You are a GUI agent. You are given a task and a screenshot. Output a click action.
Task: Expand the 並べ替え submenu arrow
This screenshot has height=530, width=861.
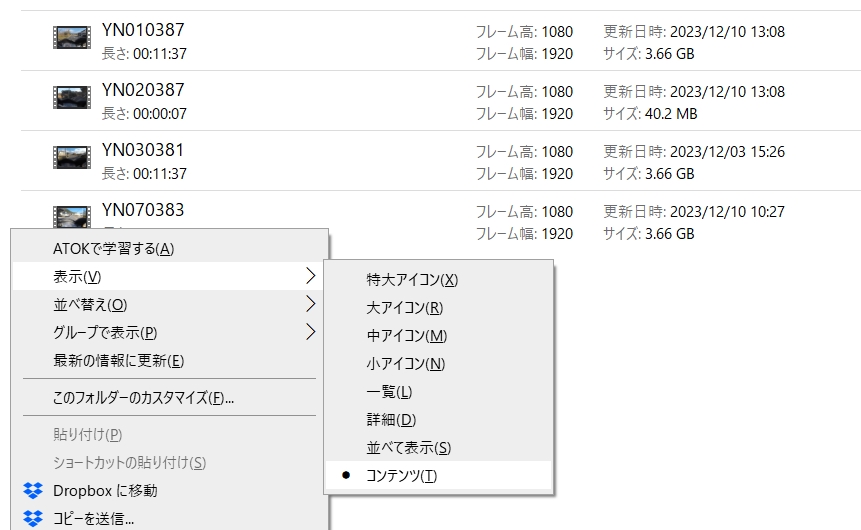(310, 304)
